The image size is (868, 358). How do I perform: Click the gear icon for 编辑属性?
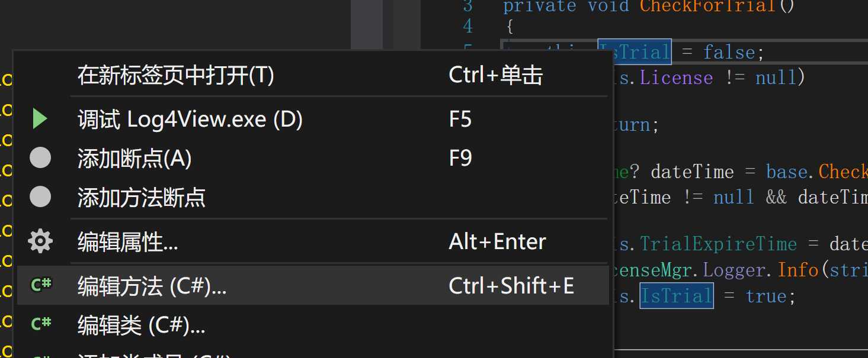tap(40, 241)
